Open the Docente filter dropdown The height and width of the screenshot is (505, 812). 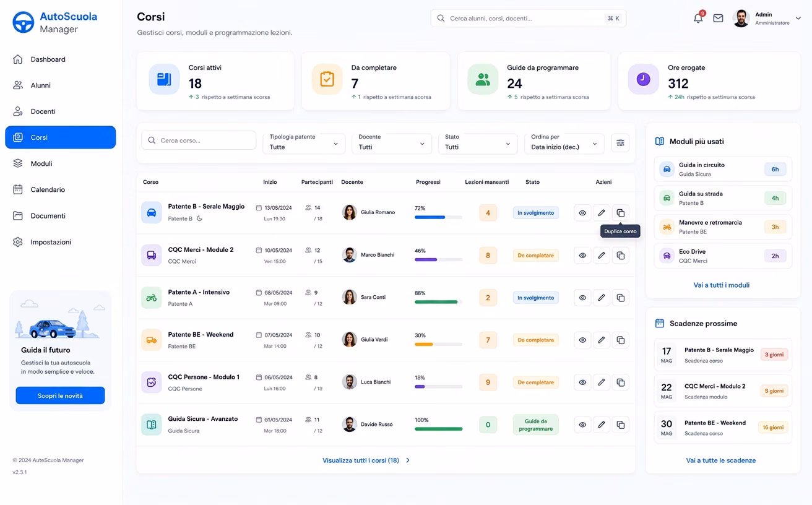pos(392,142)
